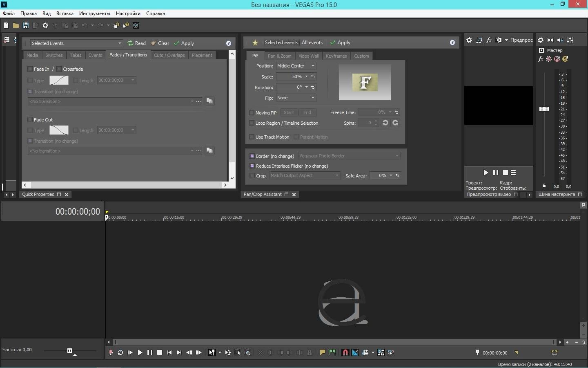Click the What's This help cursor icon

(126, 25)
